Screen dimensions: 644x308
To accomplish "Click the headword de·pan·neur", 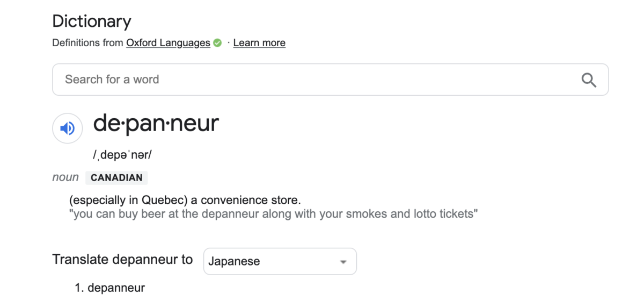I will (x=156, y=124).
